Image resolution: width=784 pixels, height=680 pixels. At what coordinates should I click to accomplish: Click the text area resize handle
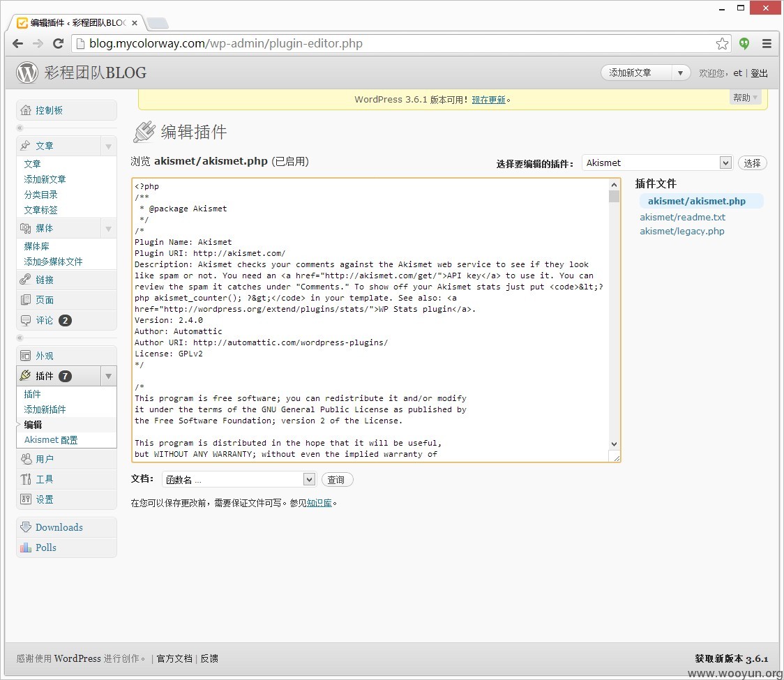coord(616,458)
